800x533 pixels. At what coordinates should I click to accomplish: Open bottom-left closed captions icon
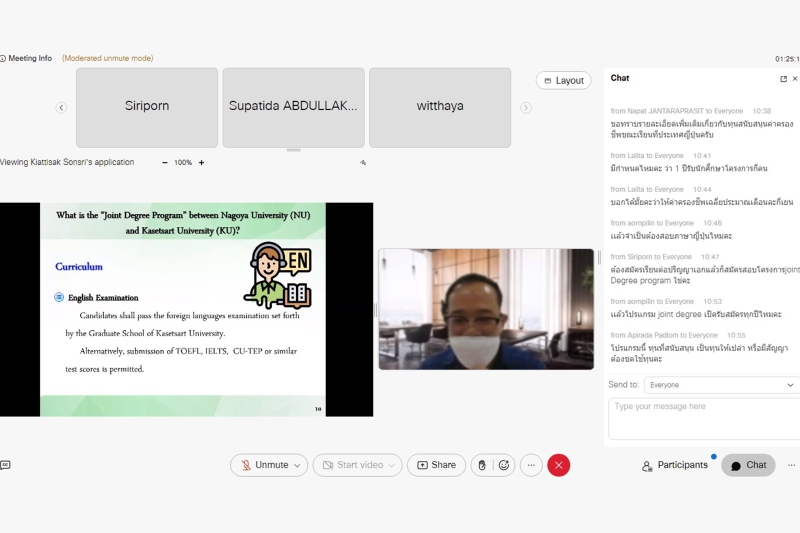(6, 465)
